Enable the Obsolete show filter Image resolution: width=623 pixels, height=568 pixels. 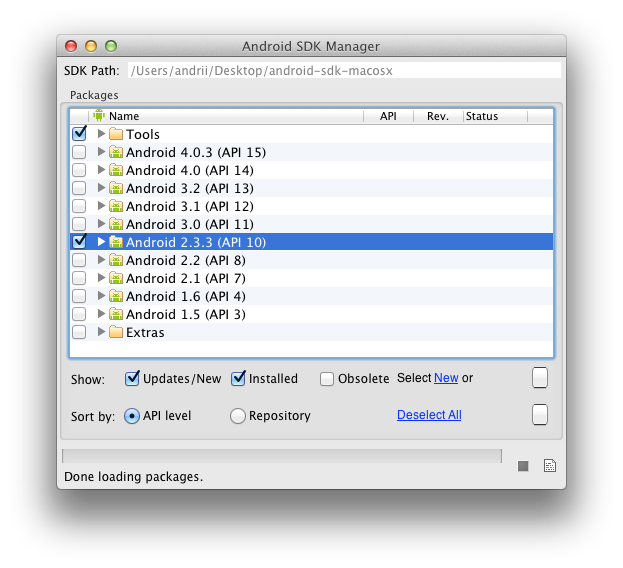click(327, 379)
